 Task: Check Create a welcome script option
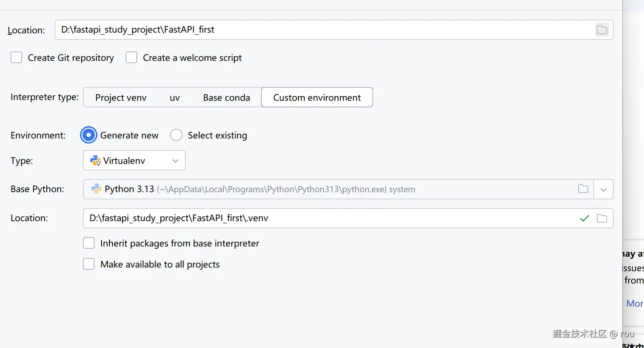(131, 58)
